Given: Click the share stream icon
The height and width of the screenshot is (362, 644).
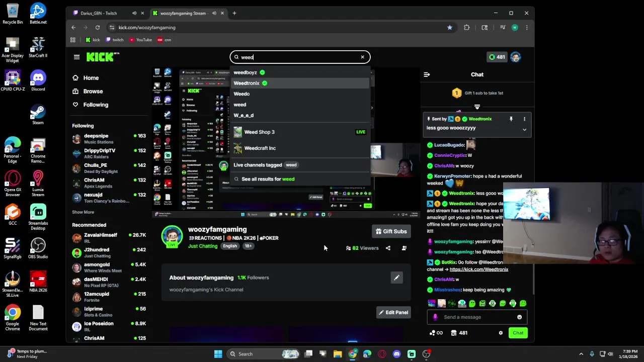Looking at the screenshot, I should coord(388,248).
